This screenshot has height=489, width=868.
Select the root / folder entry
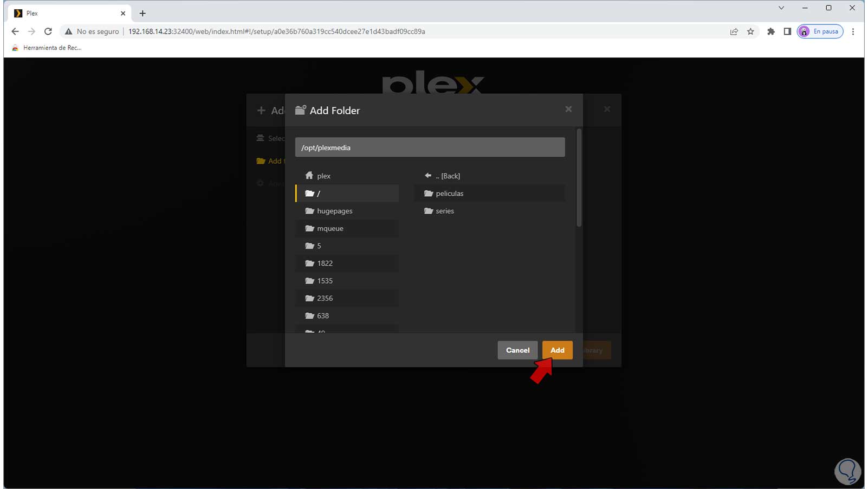(347, 194)
